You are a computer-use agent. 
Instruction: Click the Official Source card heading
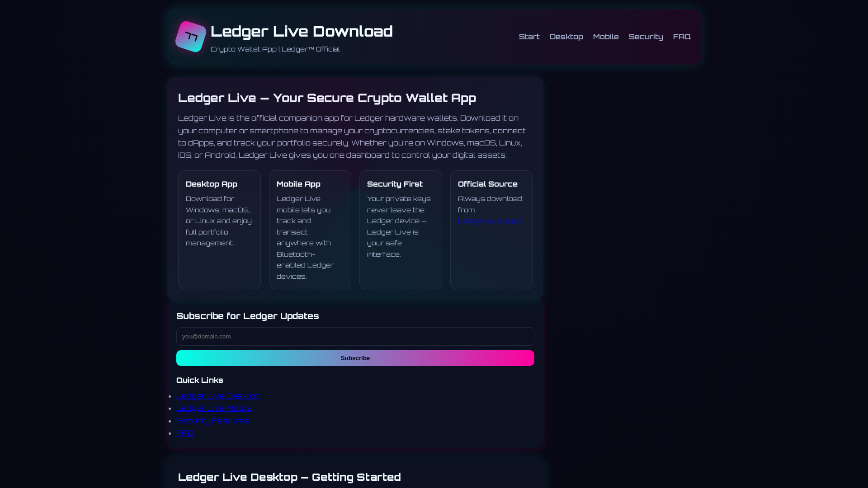[x=487, y=184]
